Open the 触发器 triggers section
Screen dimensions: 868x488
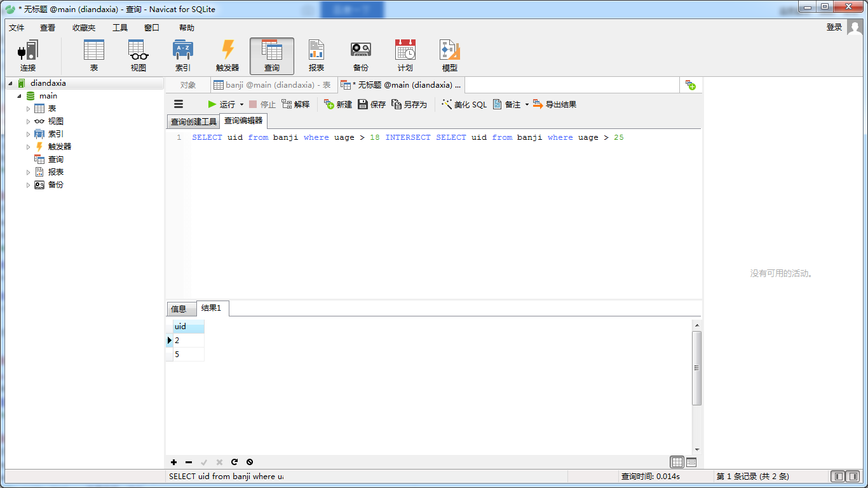(x=227, y=56)
